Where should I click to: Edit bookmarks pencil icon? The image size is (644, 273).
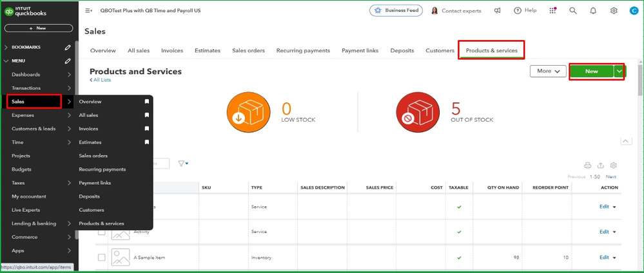click(68, 47)
